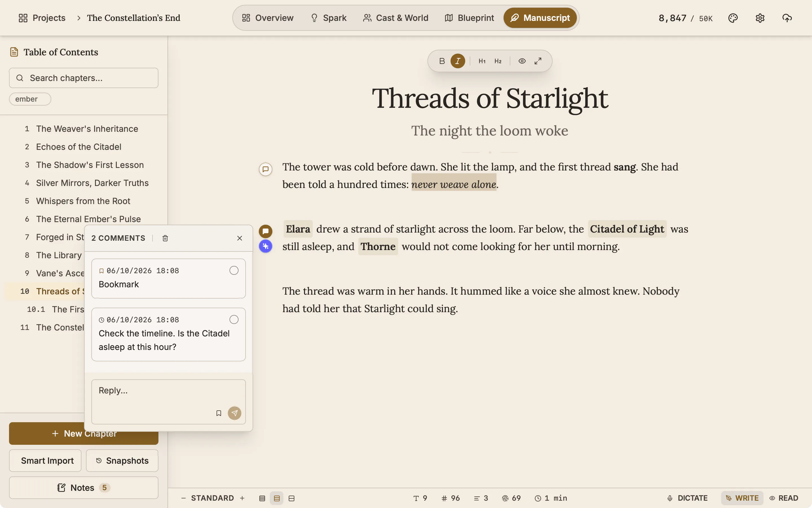Click the Citadel of Light entity tag

627,229
